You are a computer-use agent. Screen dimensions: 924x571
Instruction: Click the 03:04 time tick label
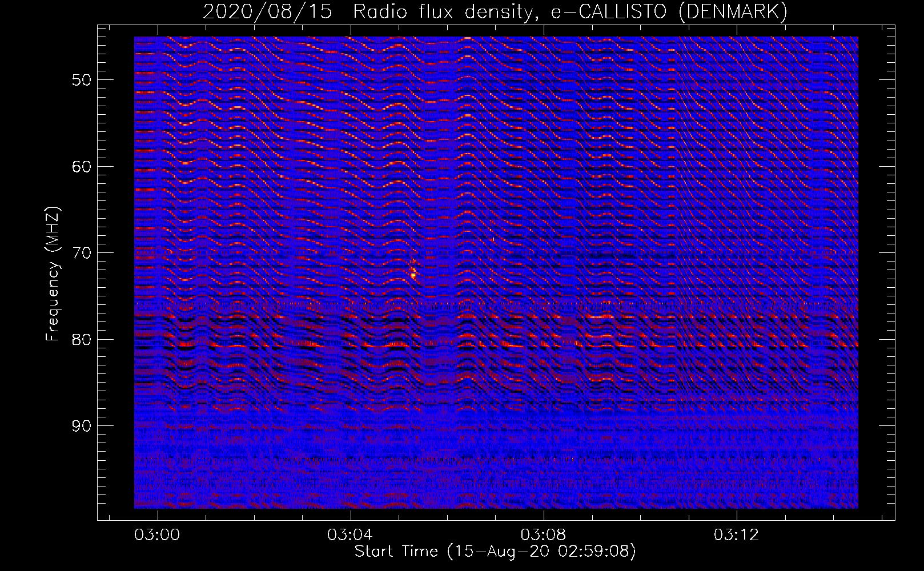350,534
